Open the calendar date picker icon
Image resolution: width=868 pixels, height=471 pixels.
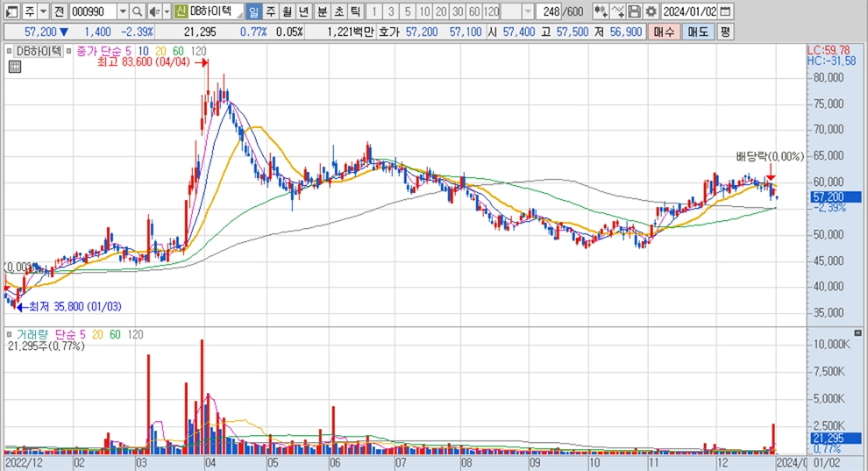tap(726, 11)
